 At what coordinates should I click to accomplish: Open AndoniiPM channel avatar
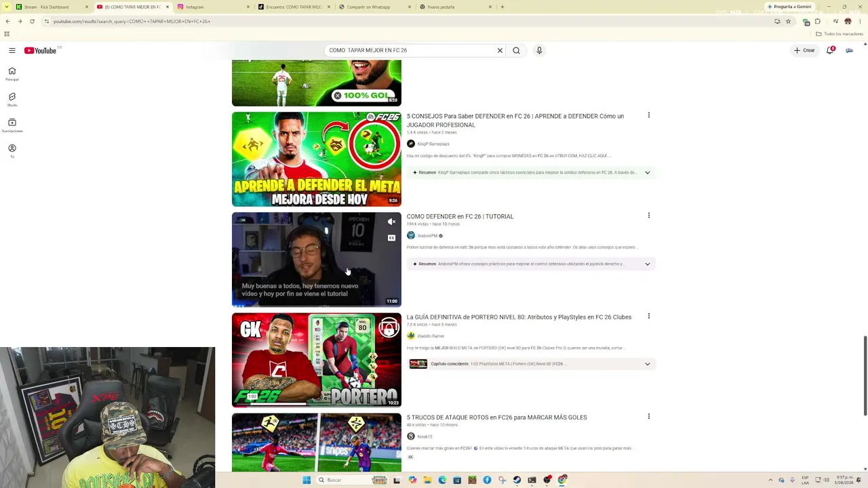pyautogui.click(x=411, y=236)
